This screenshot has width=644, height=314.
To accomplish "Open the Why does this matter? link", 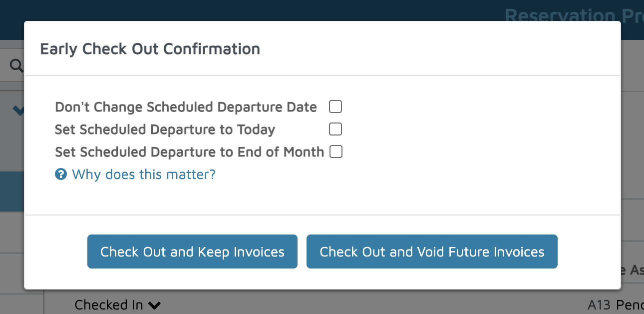I will 144,174.
